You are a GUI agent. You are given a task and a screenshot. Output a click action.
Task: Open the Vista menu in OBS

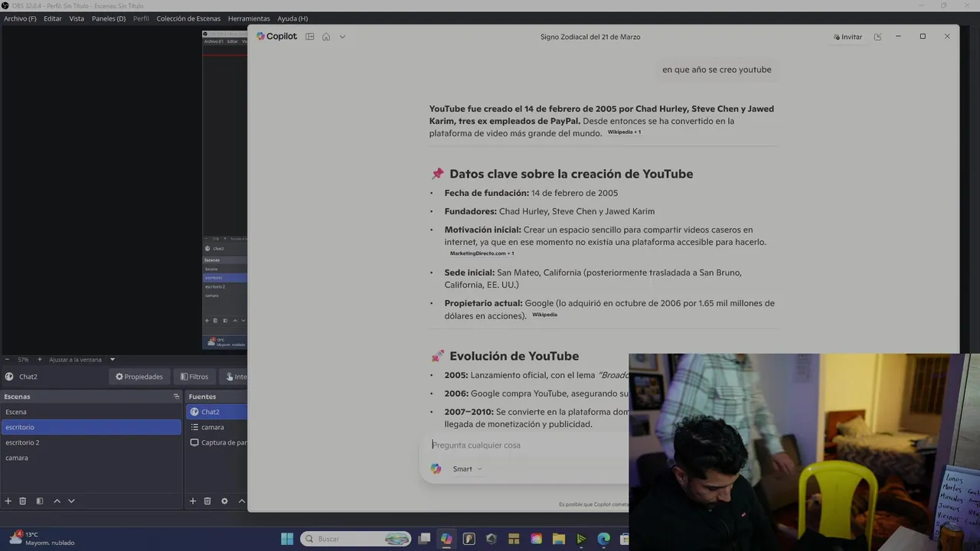(77, 18)
